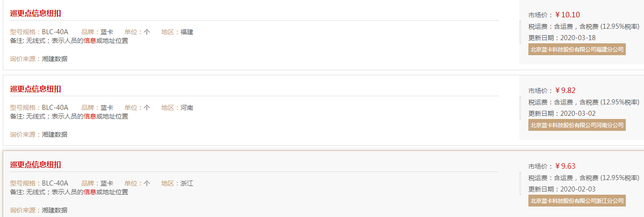Click the red 信息 keyword in the 福建 listing's remark
The width and height of the screenshot is (644, 217).
(90, 41)
